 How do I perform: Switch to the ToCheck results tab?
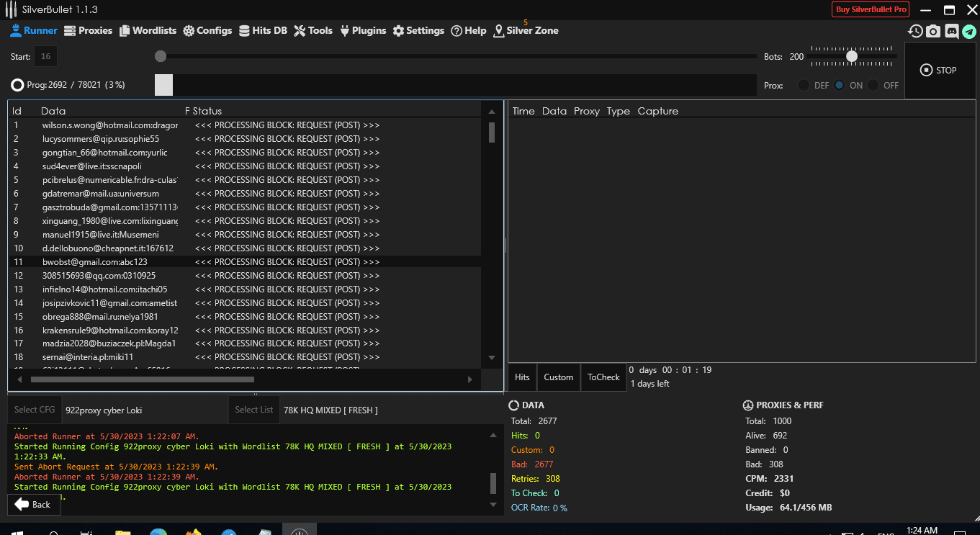(x=603, y=377)
